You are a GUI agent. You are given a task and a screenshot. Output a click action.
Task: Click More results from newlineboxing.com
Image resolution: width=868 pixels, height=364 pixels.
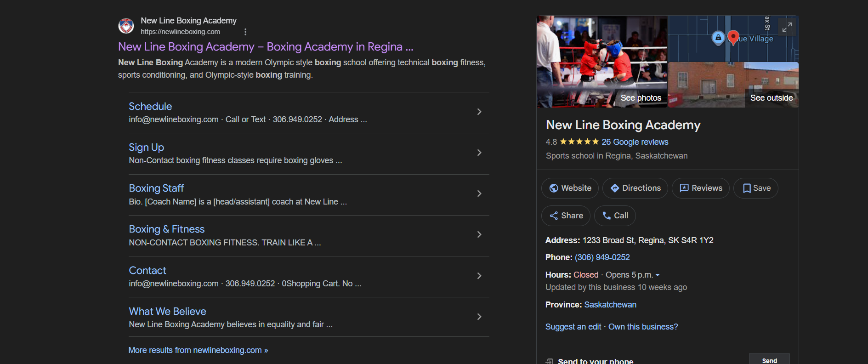point(198,350)
